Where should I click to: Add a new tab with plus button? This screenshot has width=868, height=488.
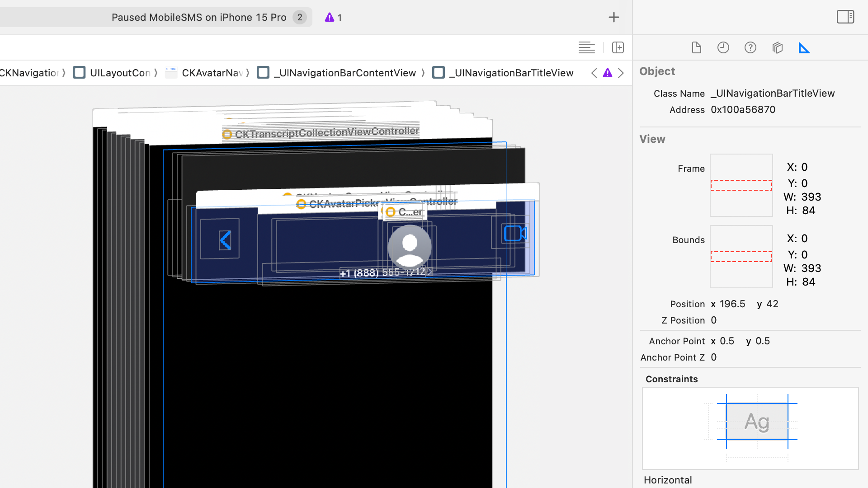coord(613,17)
